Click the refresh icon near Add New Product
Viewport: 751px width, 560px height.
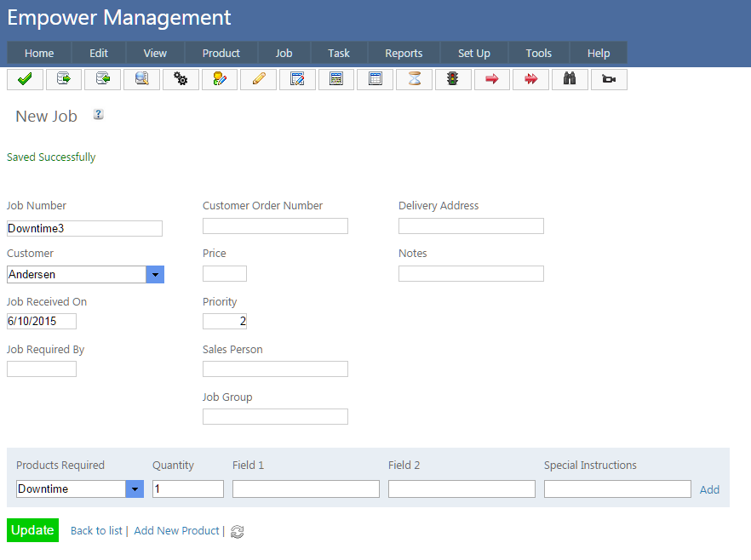click(x=238, y=531)
